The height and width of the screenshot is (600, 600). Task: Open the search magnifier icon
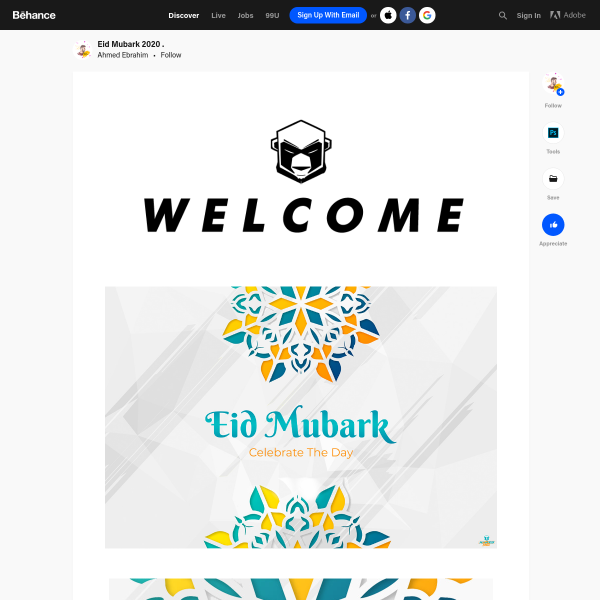point(503,16)
